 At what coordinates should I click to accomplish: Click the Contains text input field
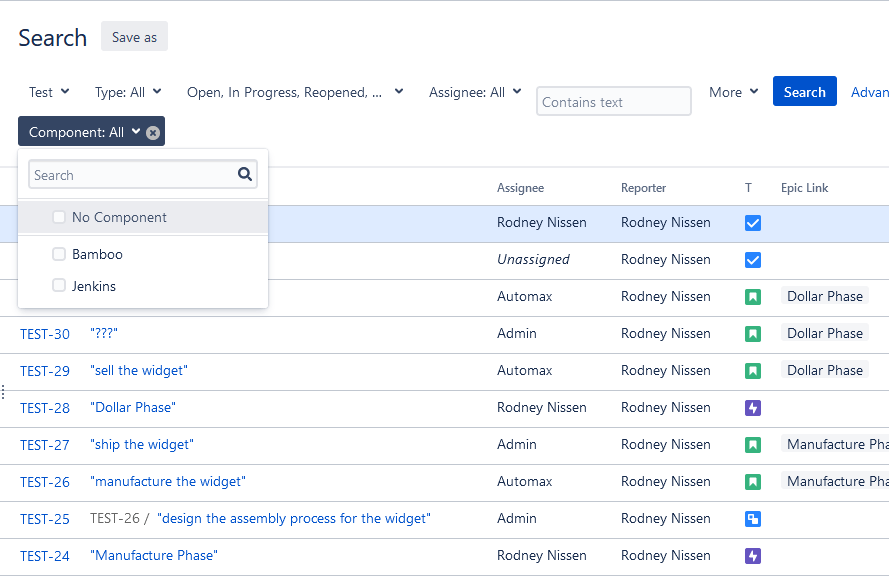click(x=613, y=102)
